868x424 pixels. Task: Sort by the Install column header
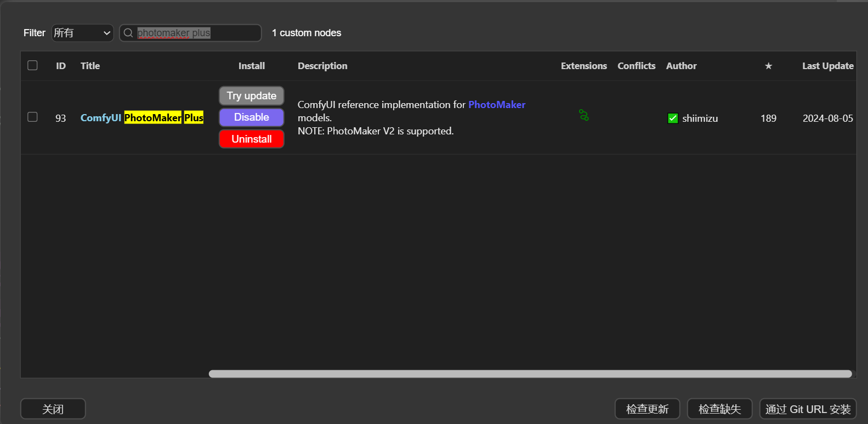pyautogui.click(x=252, y=66)
